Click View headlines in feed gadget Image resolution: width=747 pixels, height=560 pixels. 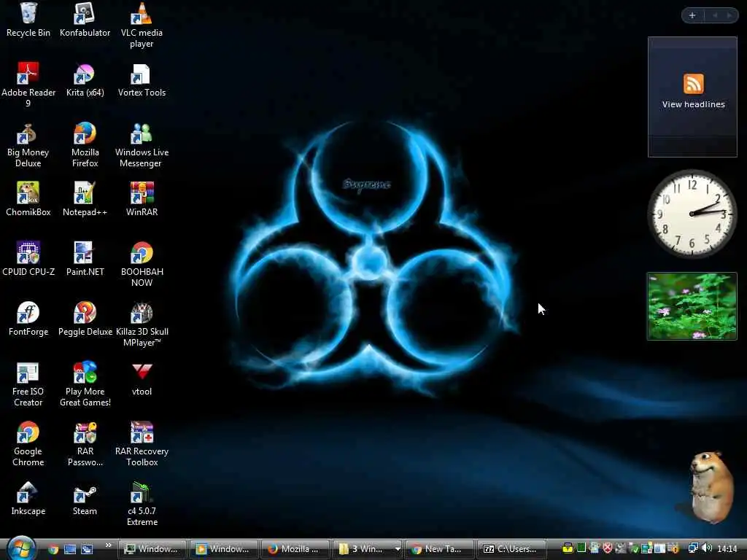[x=693, y=104]
